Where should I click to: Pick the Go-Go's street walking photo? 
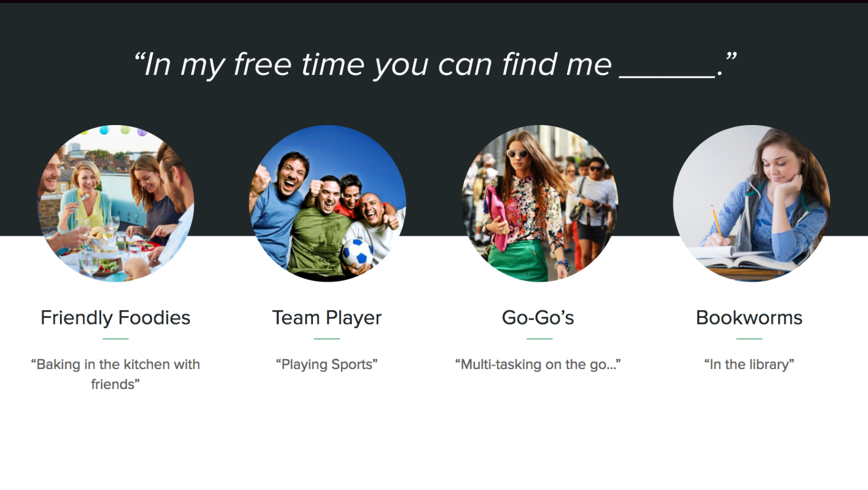540,203
